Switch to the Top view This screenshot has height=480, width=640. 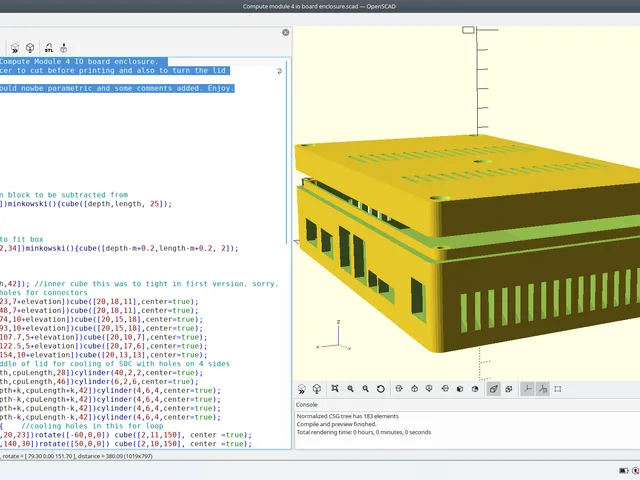tap(414, 389)
